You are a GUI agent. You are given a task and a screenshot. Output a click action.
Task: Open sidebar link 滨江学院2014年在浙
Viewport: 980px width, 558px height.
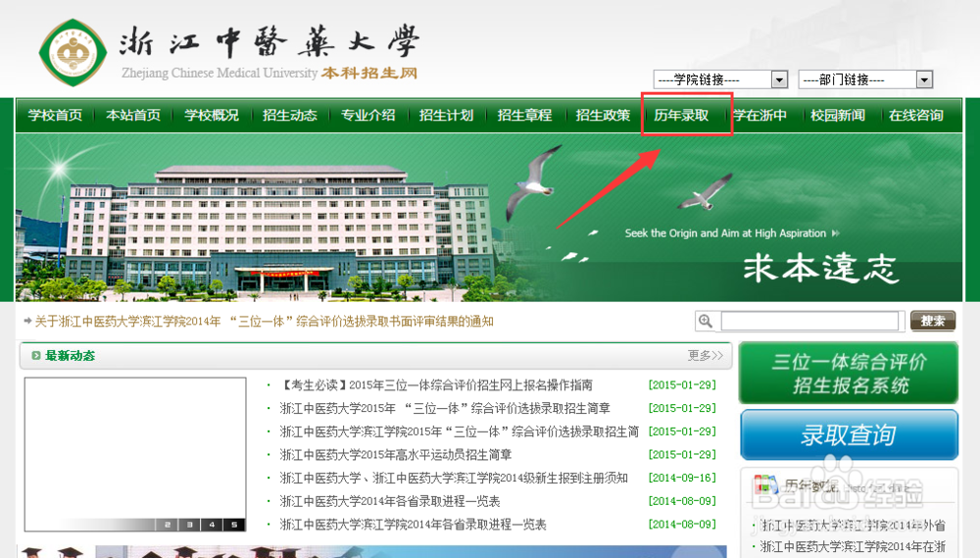[854, 547]
